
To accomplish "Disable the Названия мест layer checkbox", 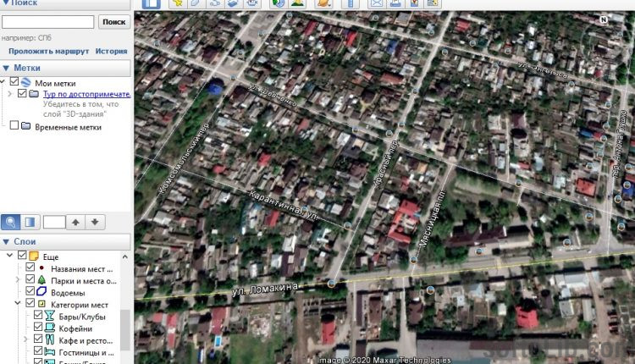I will 30,267.
